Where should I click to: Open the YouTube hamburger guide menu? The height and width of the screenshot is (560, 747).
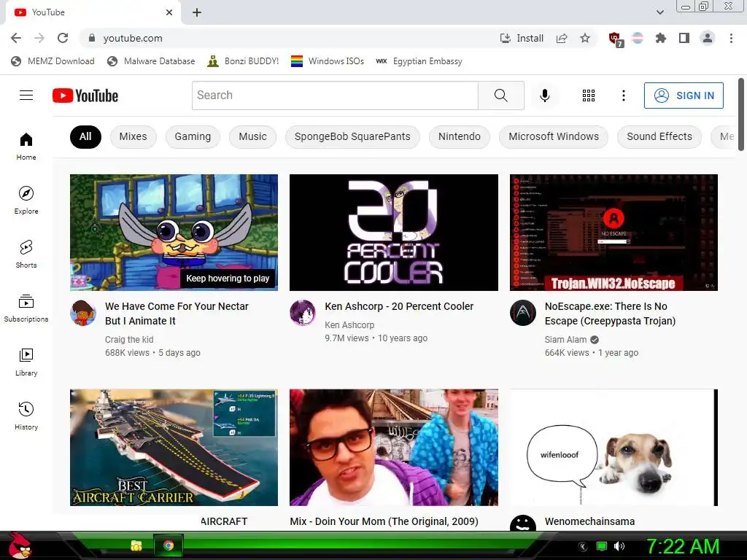pyautogui.click(x=26, y=96)
